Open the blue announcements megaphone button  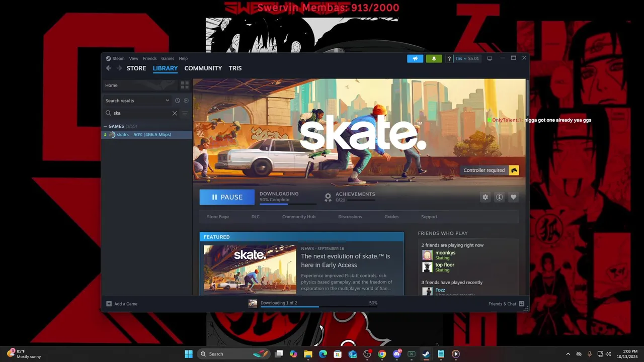[415, 59]
